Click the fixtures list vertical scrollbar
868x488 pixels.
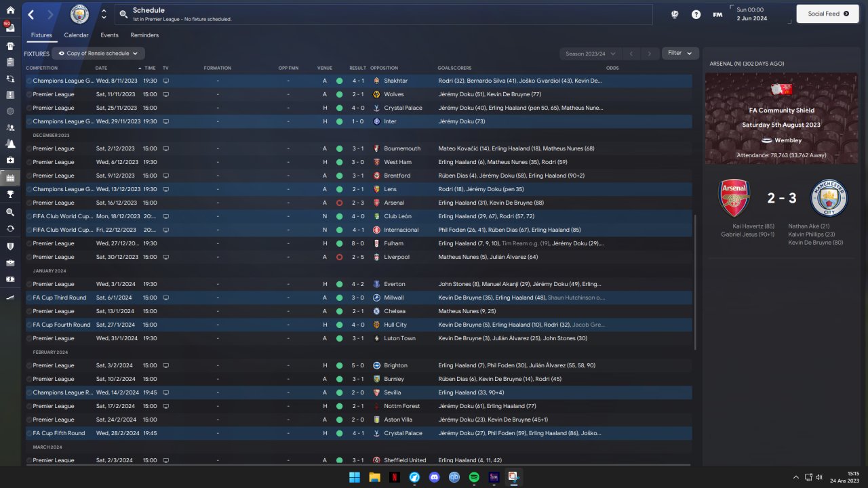point(695,282)
